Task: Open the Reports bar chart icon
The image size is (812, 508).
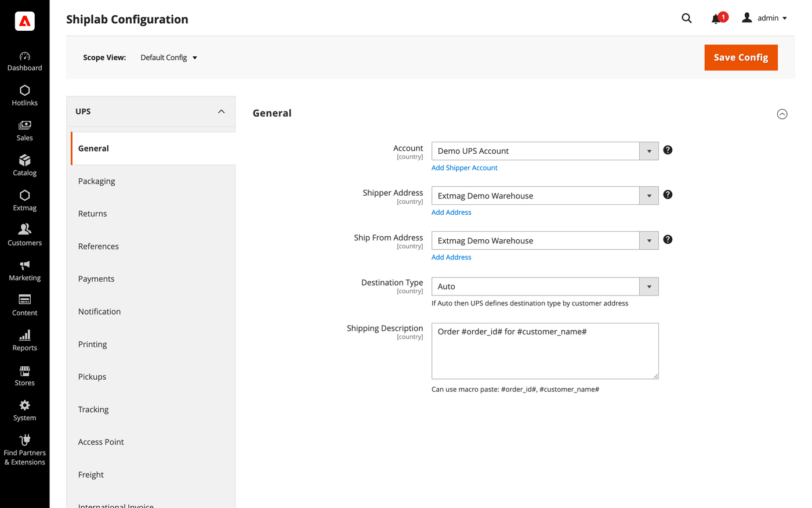Action: 24,335
